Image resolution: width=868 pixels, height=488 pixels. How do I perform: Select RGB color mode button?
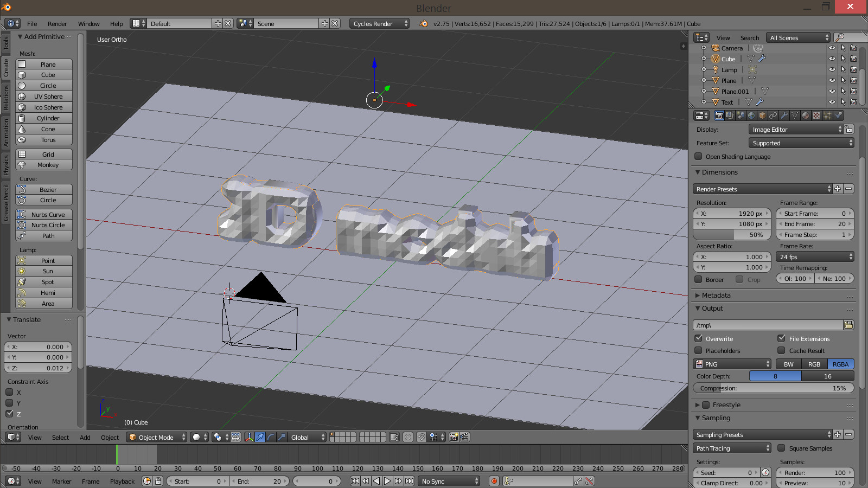click(814, 364)
